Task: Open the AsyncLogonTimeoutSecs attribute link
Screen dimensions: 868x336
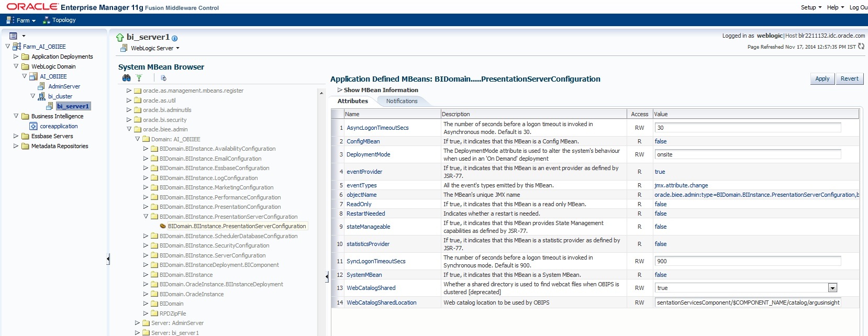Action: click(377, 128)
